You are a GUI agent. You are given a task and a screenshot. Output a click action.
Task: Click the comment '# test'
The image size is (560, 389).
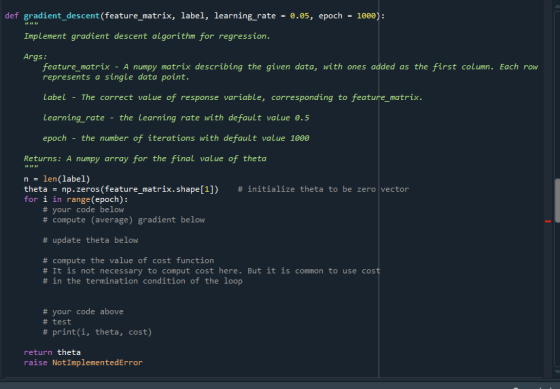57,322
